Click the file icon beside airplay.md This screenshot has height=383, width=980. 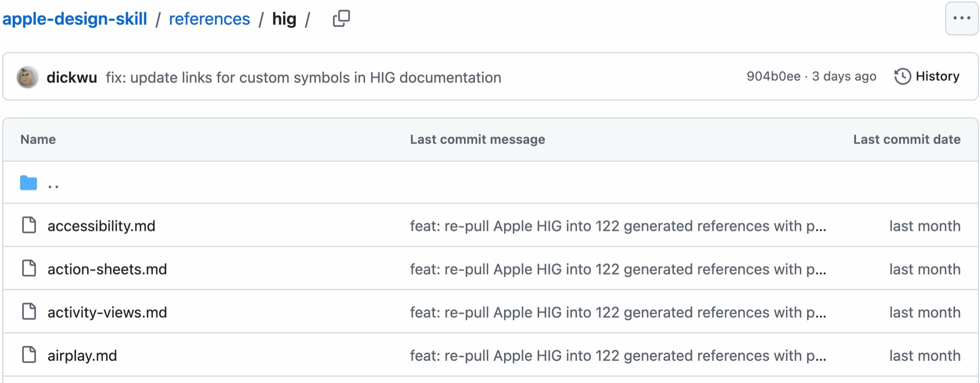coord(29,355)
